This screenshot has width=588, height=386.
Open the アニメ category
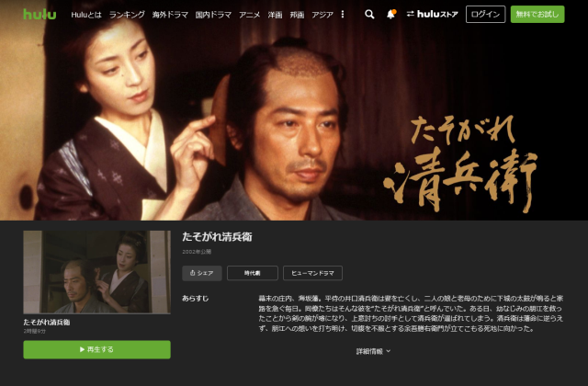click(x=249, y=15)
